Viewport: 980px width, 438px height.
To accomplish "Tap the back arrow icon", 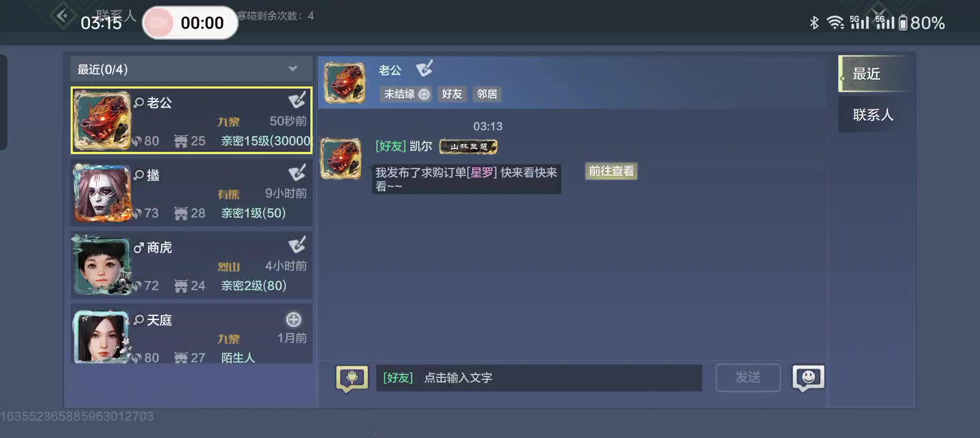I will tap(63, 16).
